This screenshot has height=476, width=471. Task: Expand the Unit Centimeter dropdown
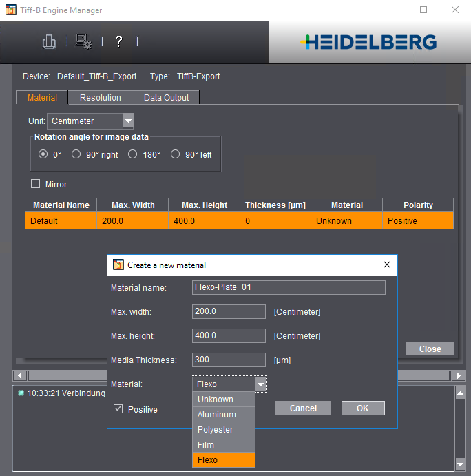[x=128, y=121]
